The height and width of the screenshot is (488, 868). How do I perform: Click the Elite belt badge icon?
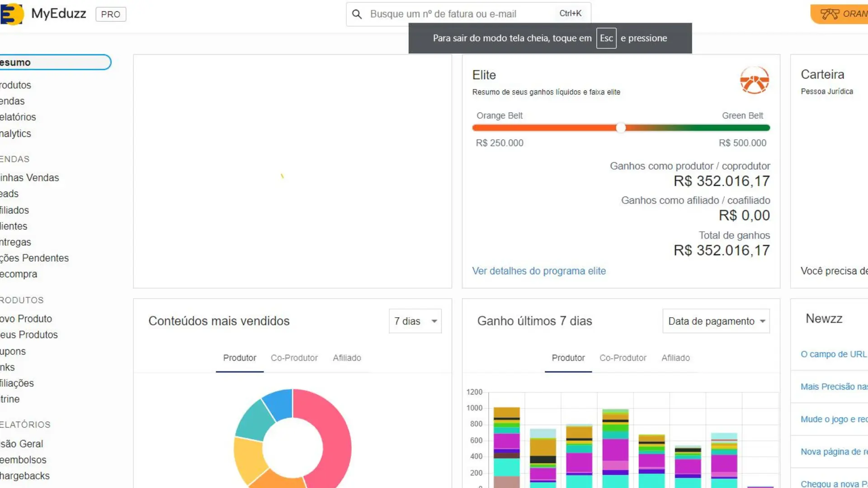click(754, 80)
